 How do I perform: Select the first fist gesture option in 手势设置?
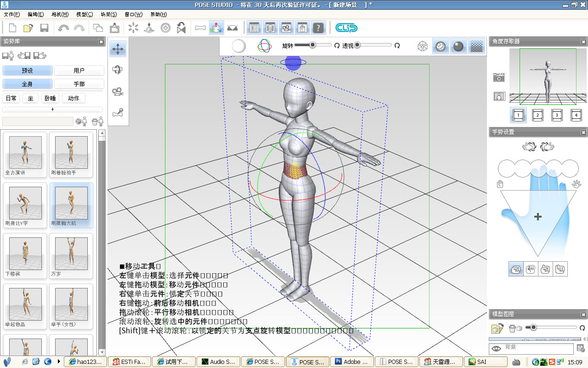point(515,269)
